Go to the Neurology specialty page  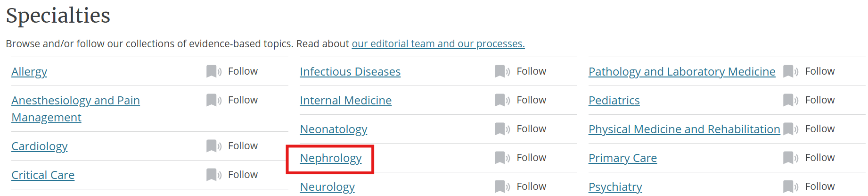pos(328,187)
